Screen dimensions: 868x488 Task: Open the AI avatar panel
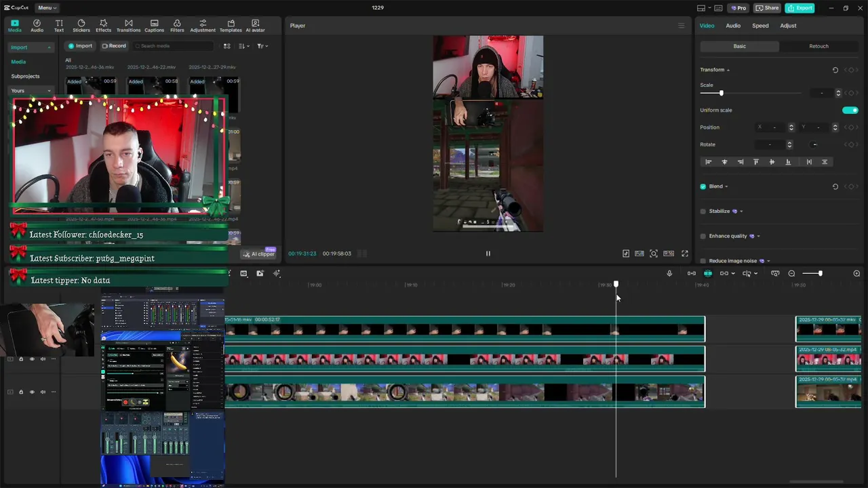255,26
